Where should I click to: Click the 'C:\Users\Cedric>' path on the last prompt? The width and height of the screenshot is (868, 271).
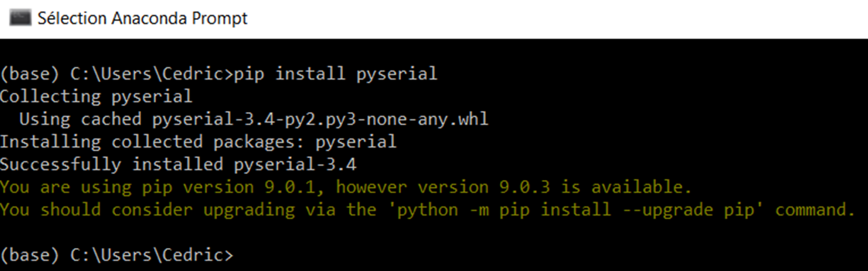[152, 255]
